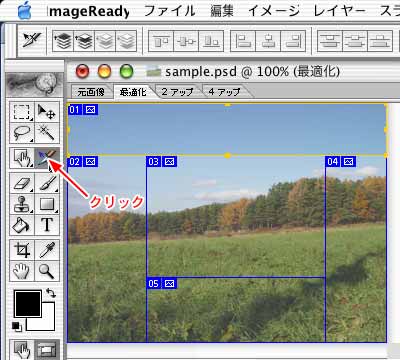The width and height of the screenshot is (400, 360).
Task: Select the Rectangular Marquee tool
Action: 22,112
